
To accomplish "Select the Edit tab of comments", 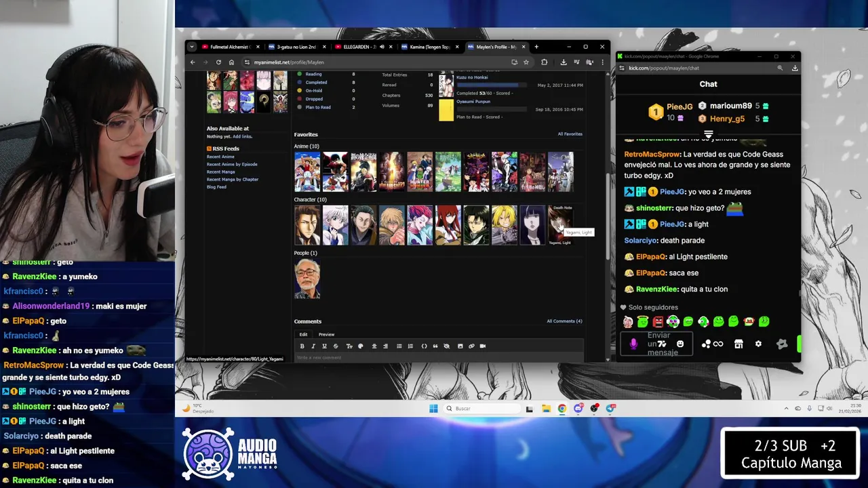I will coord(303,334).
